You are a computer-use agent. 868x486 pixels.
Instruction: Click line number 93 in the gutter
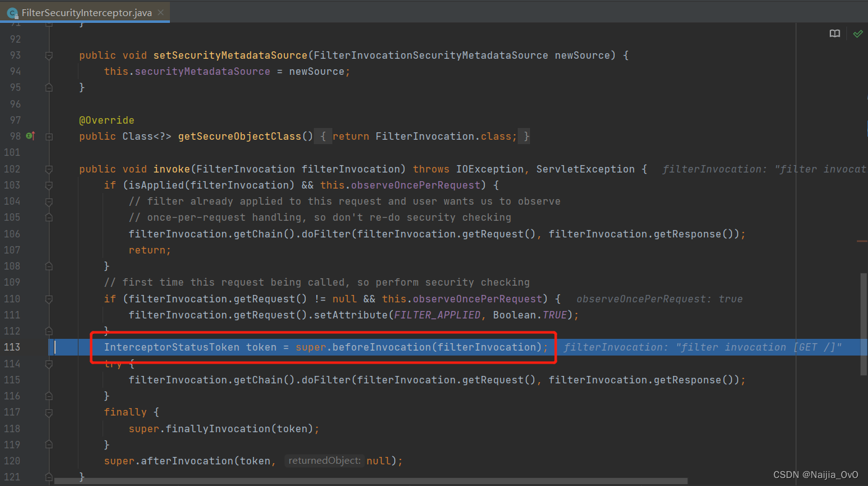point(15,56)
